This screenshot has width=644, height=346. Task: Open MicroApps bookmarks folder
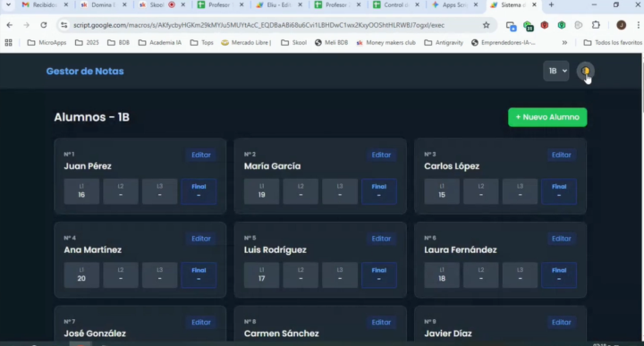[47, 42]
